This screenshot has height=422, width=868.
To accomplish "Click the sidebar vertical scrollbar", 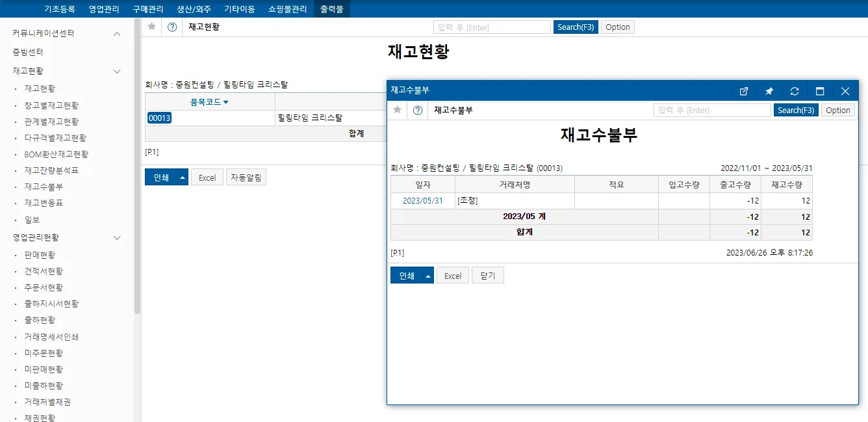I will (x=137, y=166).
